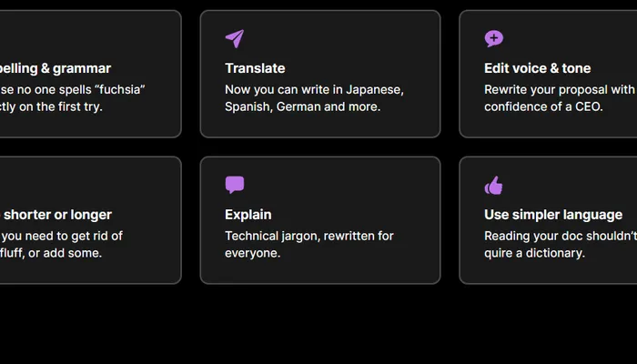Viewport: 637px width, 364px height.
Task: Select the Use simpler language heading
Action: pos(553,215)
